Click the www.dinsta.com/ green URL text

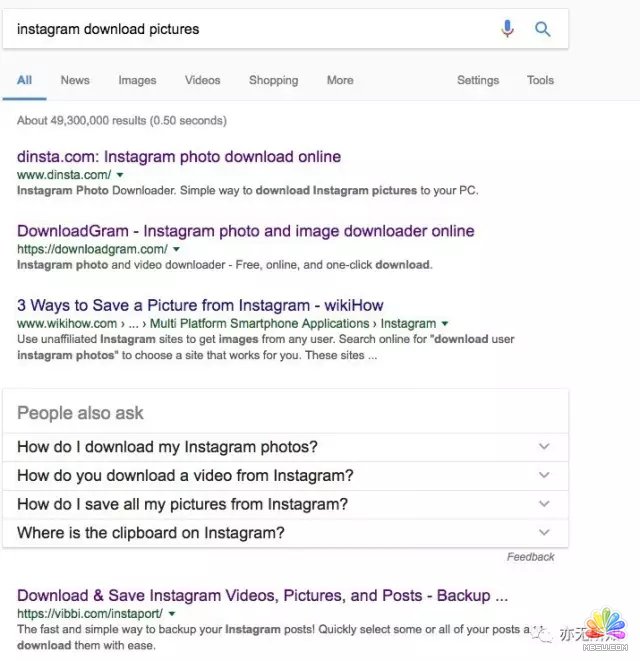tap(64, 175)
